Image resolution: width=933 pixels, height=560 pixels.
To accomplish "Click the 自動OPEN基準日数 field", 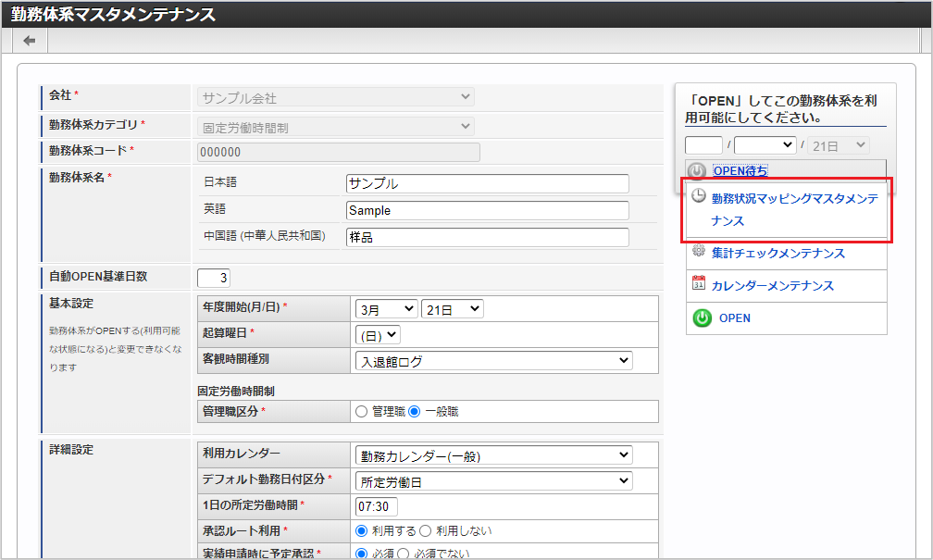I will tap(214, 278).
